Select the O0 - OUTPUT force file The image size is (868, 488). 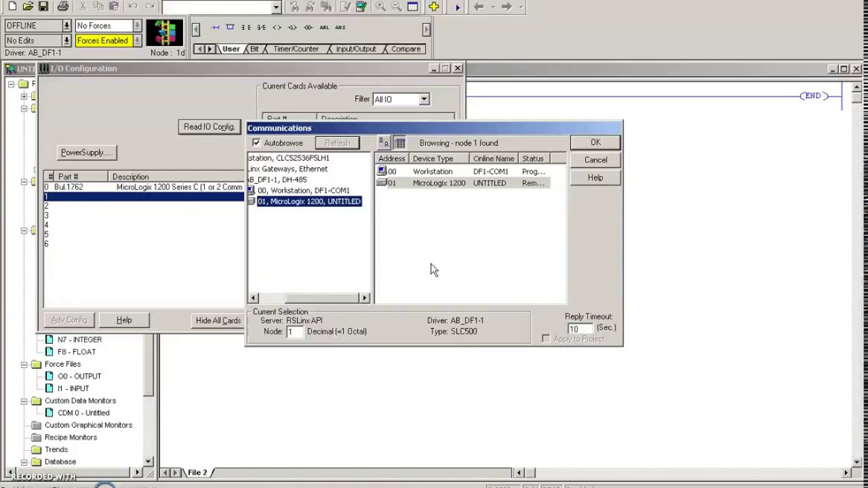(79, 376)
